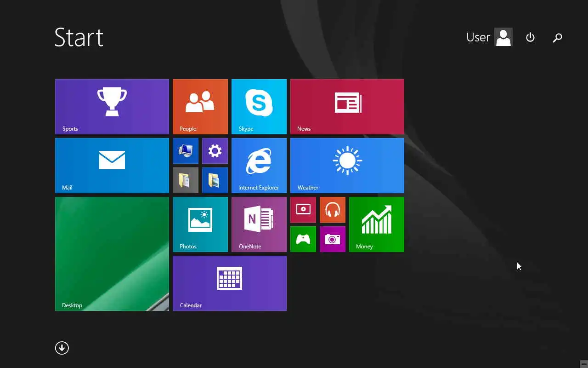Image resolution: width=588 pixels, height=368 pixels.
Task: Switch to the Desktop tile
Action: (112, 254)
